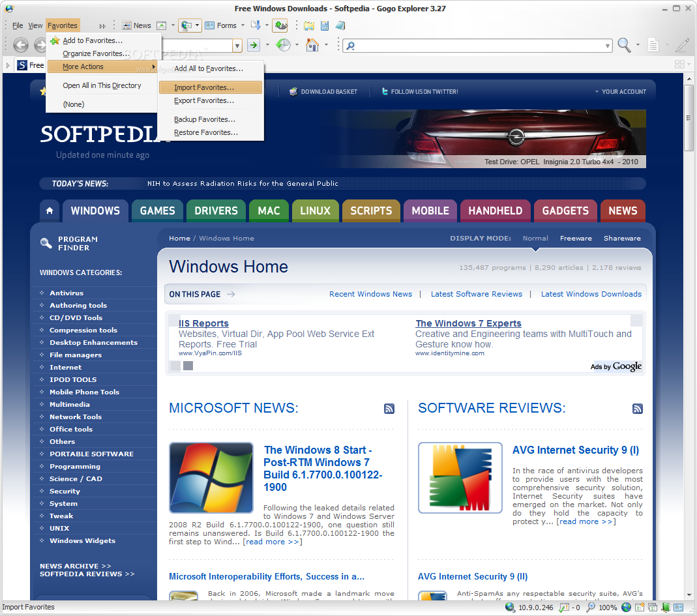Click the History clock icon

click(283, 45)
